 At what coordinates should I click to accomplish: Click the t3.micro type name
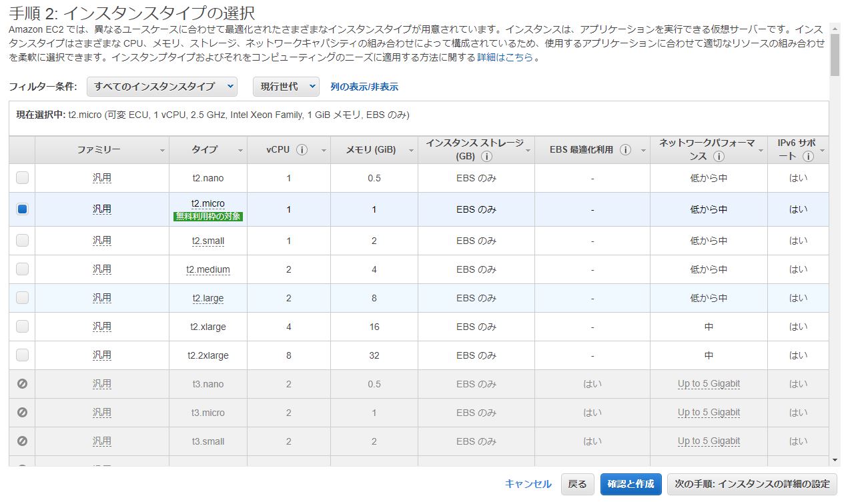point(208,413)
